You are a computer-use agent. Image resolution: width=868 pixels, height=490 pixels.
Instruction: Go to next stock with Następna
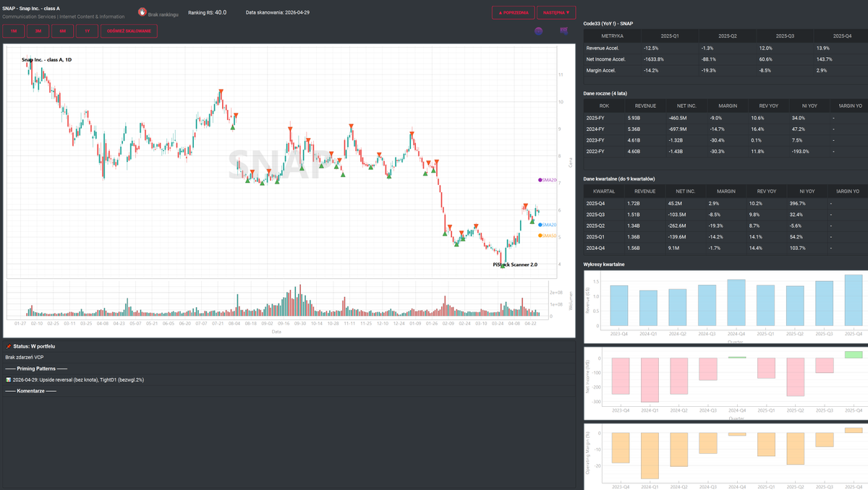[x=557, y=12]
